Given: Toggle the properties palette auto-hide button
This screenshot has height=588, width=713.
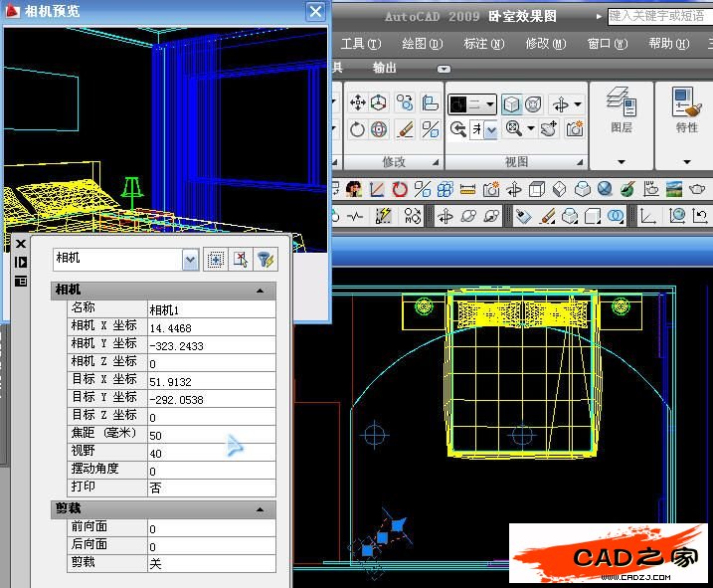Looking at the screenshot, I should click(x=20, y=262).
